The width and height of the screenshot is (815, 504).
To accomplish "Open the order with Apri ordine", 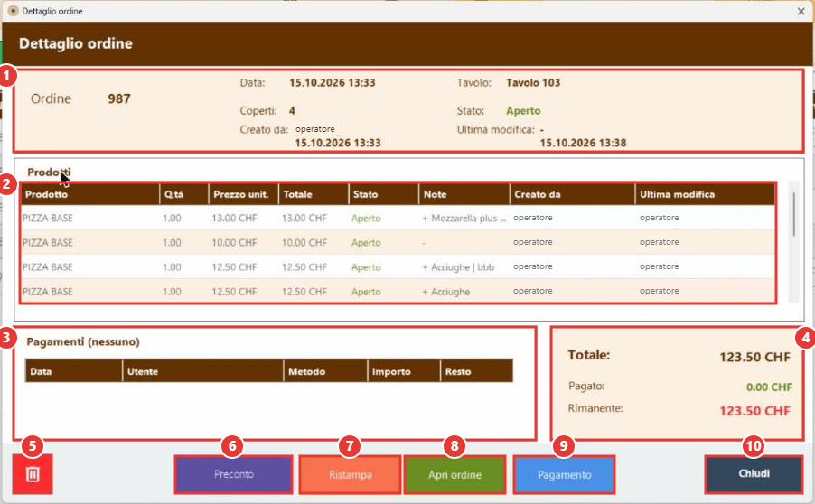I will click(454, 474).
